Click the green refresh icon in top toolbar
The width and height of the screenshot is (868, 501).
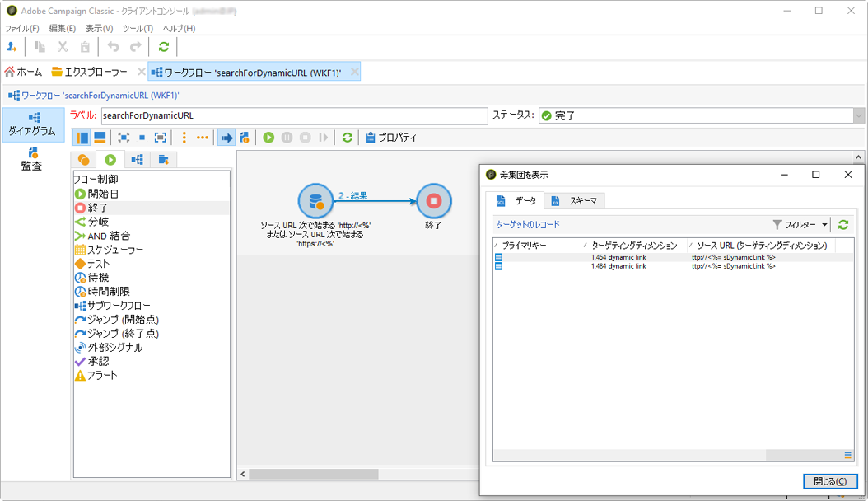pos(163,47)
